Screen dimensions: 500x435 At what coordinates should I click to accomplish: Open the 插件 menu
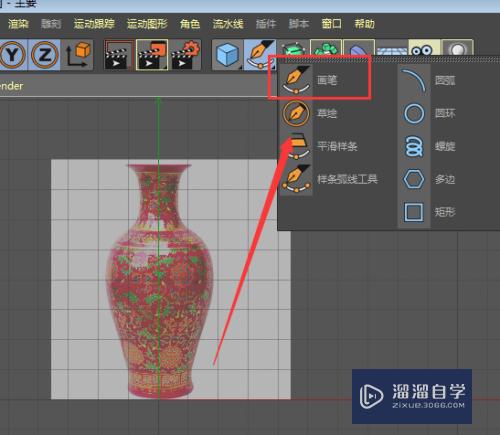(266, 24)
